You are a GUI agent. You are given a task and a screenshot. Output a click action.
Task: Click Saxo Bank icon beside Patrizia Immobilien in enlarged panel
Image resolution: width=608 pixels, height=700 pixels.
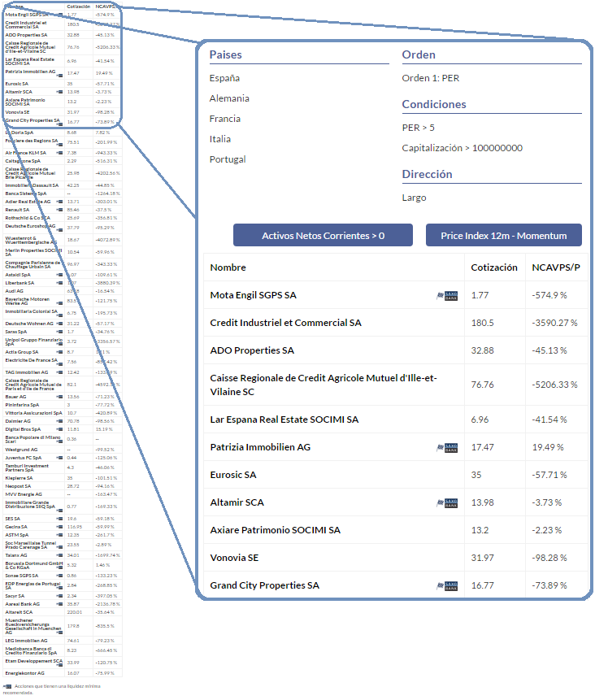[x=447, y=447]
